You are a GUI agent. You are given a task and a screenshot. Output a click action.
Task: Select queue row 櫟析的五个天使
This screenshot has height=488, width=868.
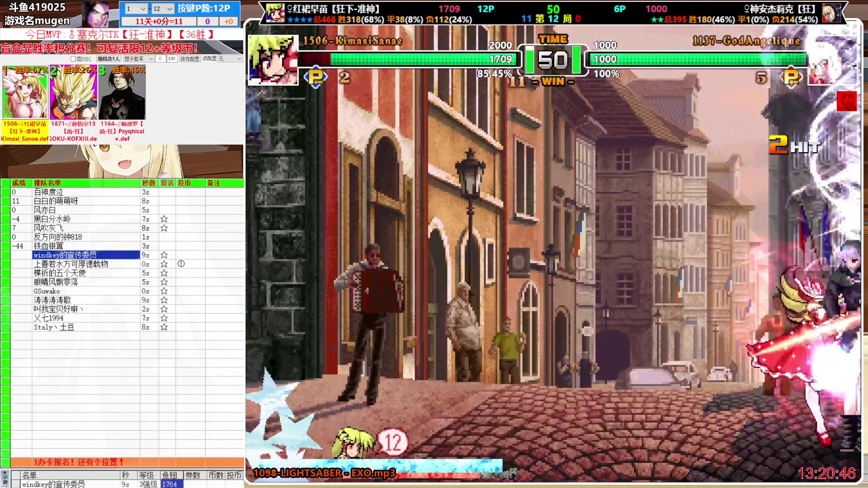pos(86,273)
